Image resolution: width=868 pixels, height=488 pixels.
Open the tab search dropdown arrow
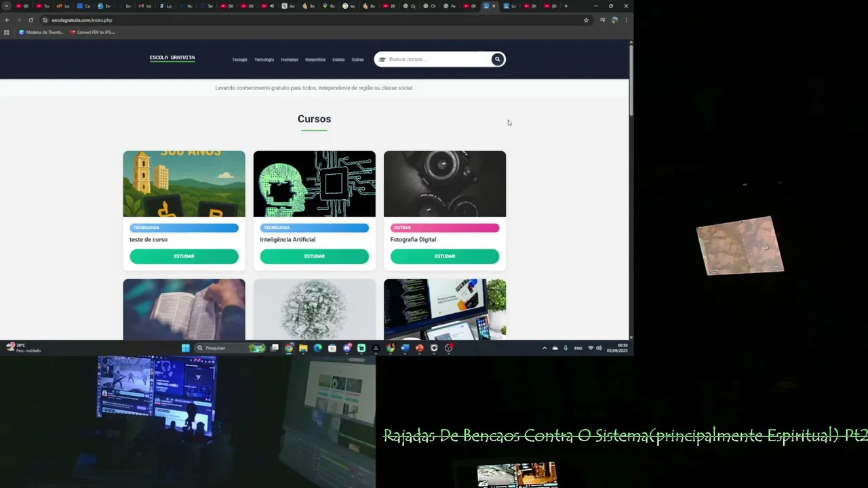(7, 6)
